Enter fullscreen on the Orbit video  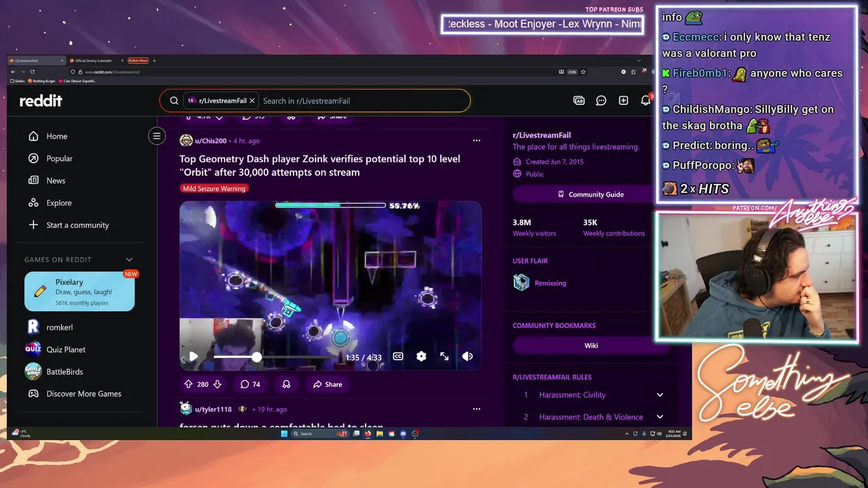tap(444, 357)
